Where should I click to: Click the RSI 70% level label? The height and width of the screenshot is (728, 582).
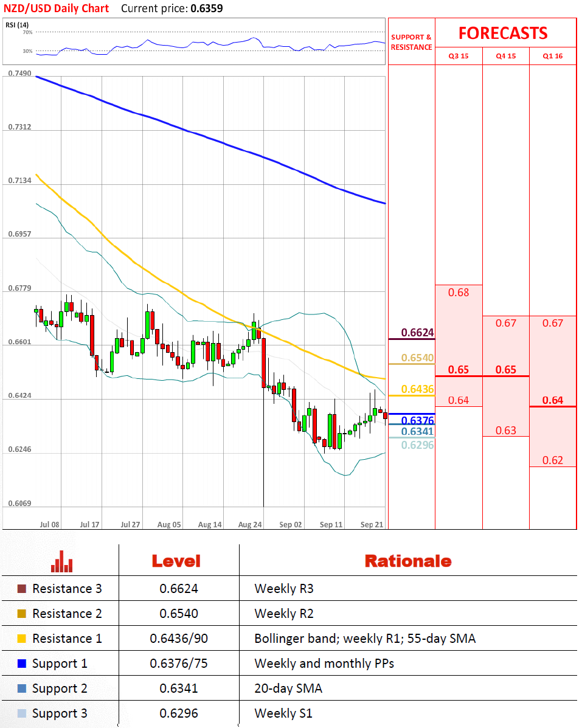(x=27, y=32)
